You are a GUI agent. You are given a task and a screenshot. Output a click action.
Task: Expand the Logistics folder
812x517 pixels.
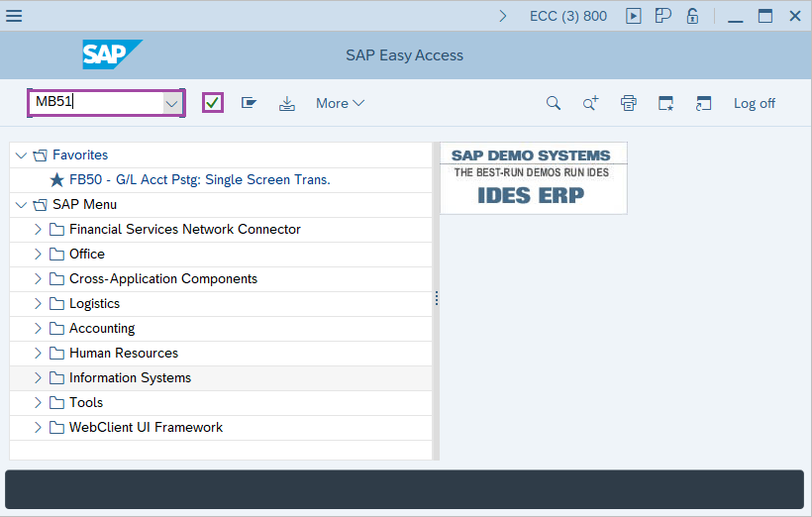tap(39, 304)
